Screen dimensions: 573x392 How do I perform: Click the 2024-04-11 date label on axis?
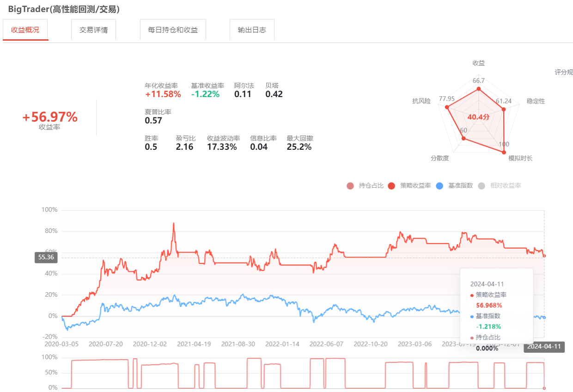(x=544, y=347)
